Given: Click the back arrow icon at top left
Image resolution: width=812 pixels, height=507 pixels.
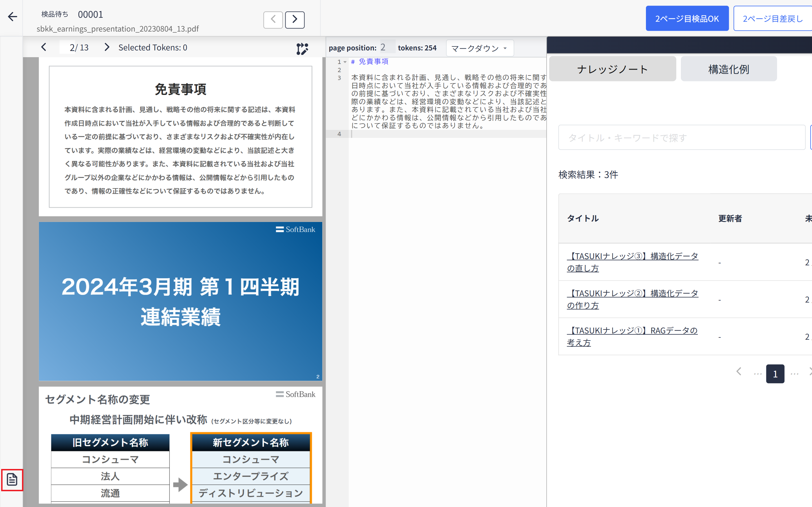Looking at the screenshot, I should pyautogui.click(x=12, y=17).
